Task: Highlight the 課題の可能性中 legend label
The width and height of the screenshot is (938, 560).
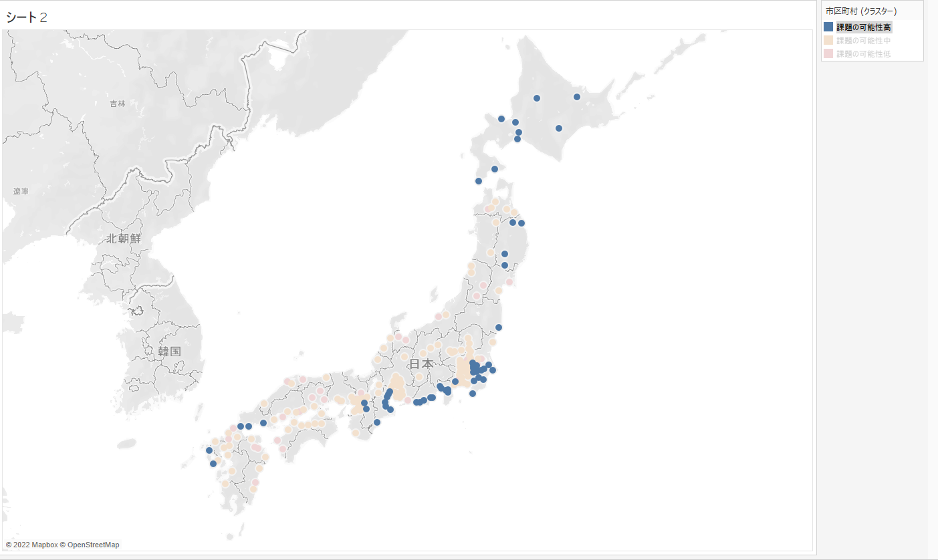Action: pyautogui.click(x=863, y=41)
